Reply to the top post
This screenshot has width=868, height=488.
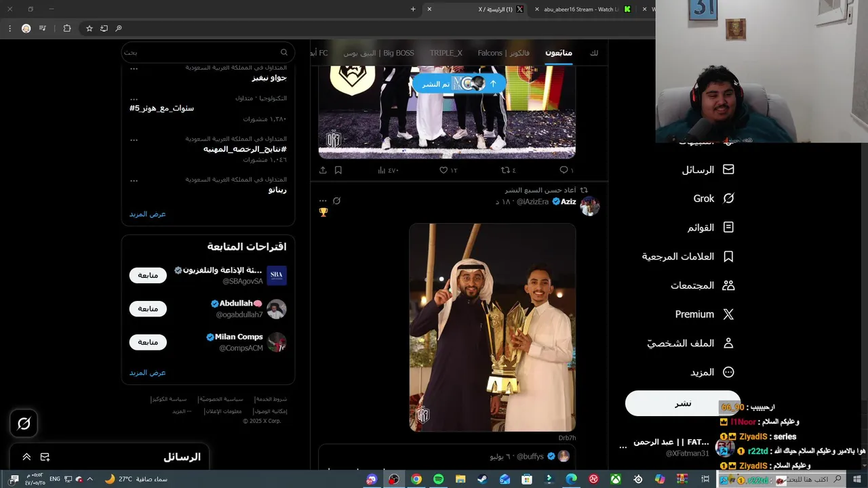click(566, 170)
